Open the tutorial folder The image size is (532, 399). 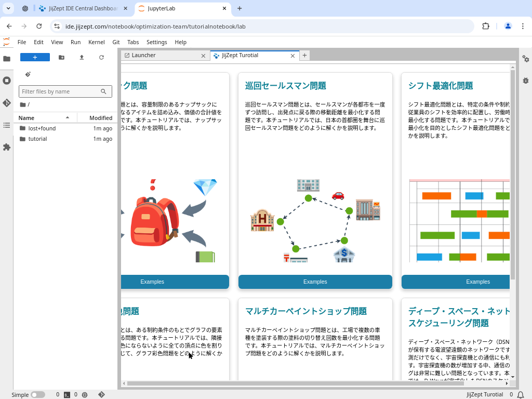click(x=37, y=139)
